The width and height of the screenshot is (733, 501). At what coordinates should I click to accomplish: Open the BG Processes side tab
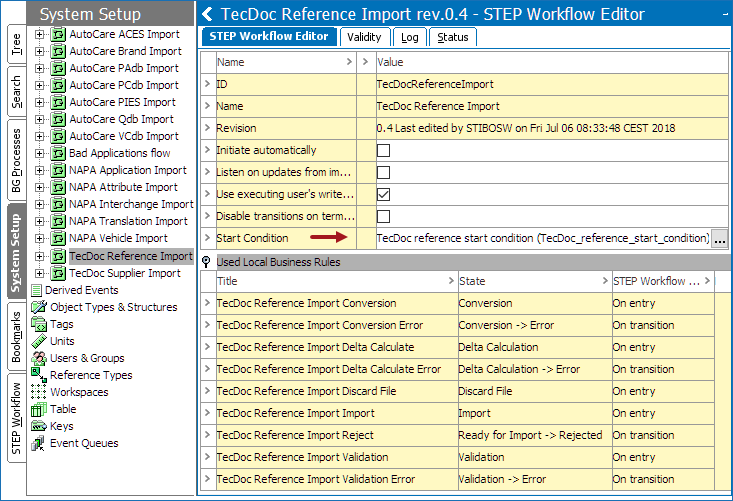tap(16, 160)
